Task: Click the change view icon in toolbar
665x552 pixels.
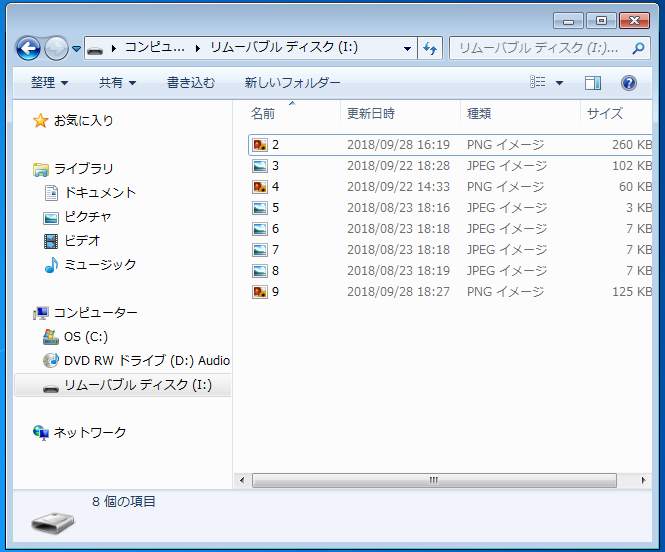Action: pos(538,83)
